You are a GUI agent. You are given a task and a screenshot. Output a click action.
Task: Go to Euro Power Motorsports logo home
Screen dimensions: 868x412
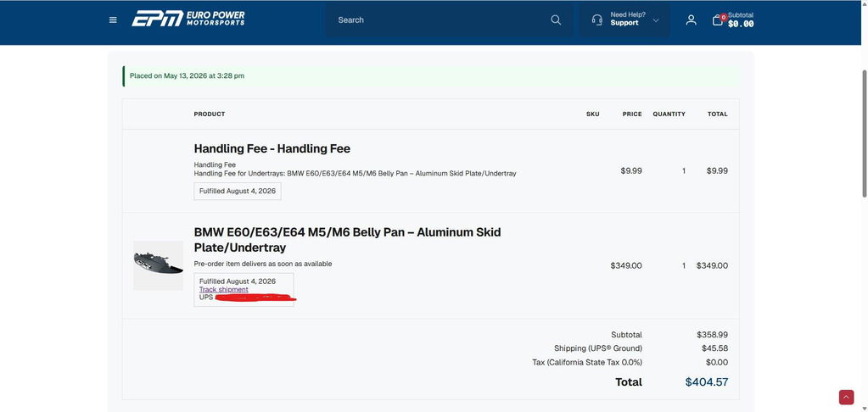point(188,19)
